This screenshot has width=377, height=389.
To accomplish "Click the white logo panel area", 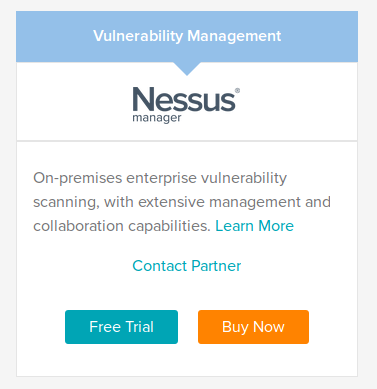I will click(187, 102).
